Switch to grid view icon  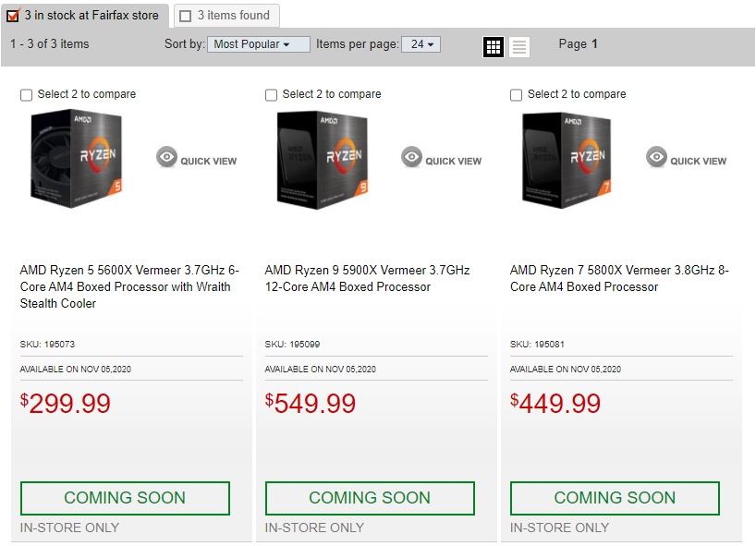(494, 47)
